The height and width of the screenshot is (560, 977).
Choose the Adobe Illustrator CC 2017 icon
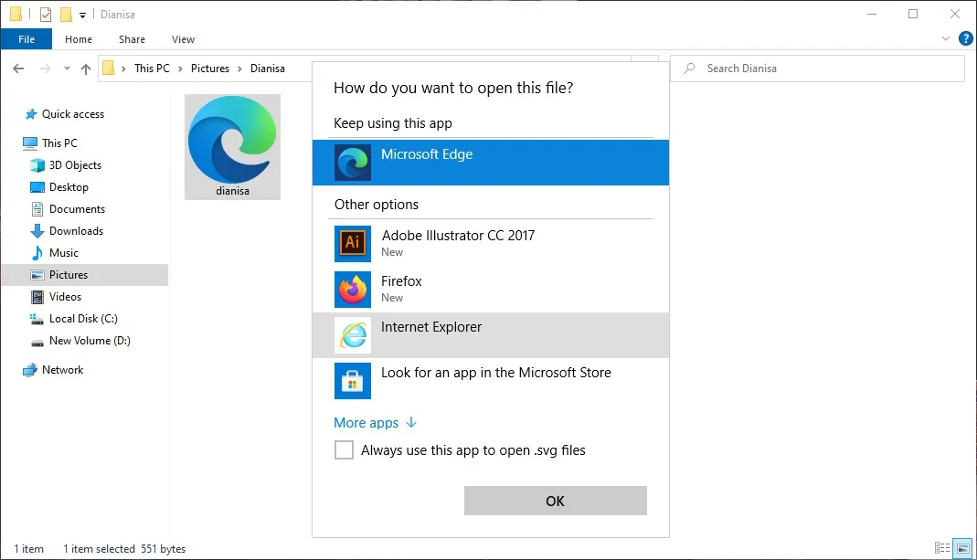(x=352, y=243)
